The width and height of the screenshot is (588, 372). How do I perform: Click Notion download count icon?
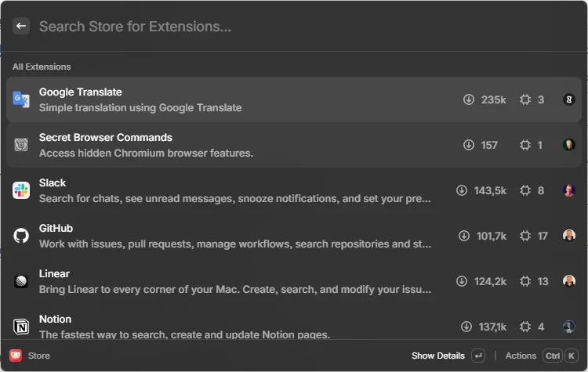(466, 327)
